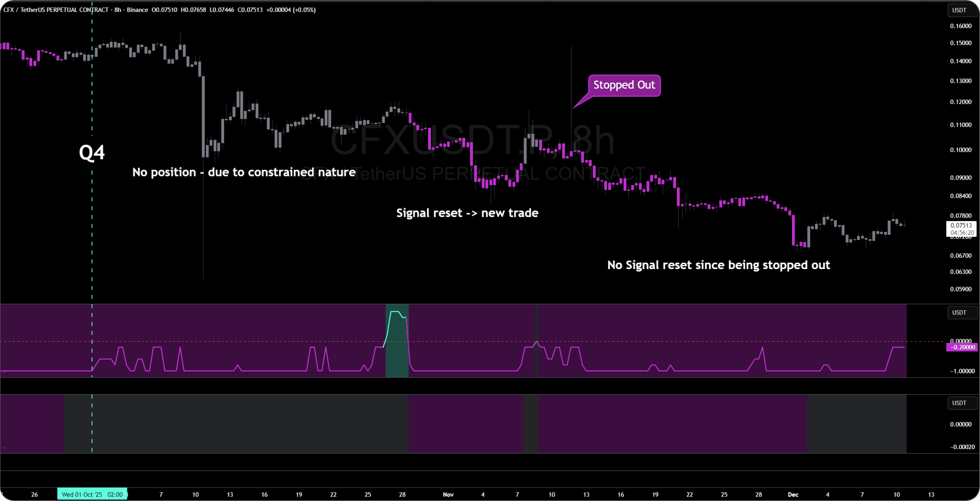This screenshot has height=501, width=980.
Task: Click the 'Wed 01 Oct '25 02:00' date label
Action: pos(92,494)
